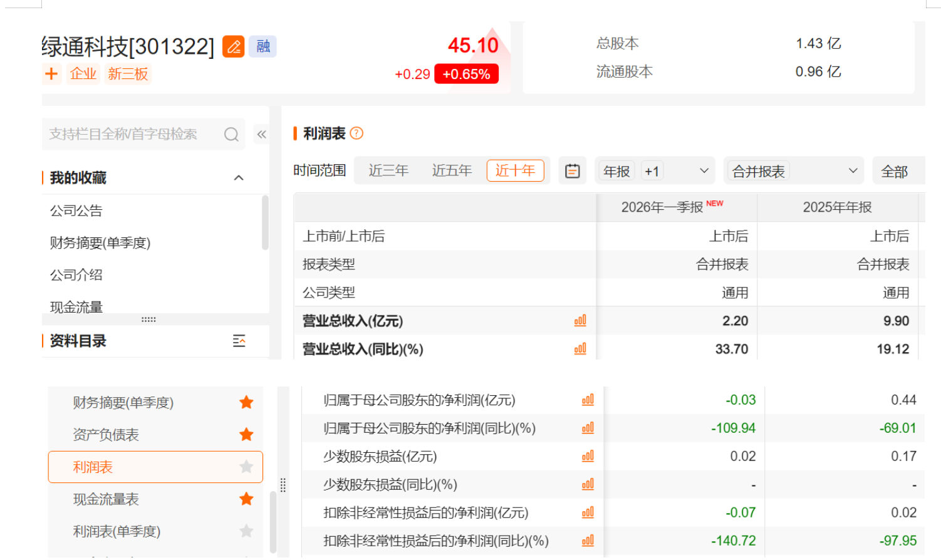Open the 年报 +1 report type dropdown

[x=655, y=171]
